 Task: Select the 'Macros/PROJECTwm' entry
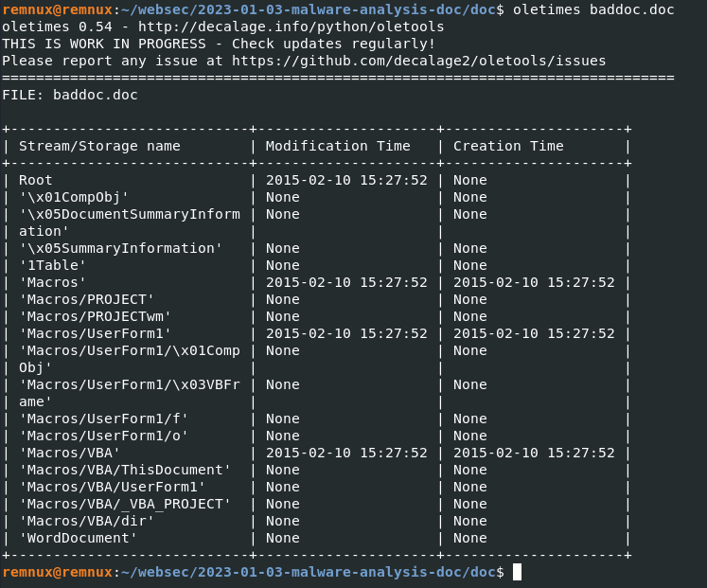[96, 316]
